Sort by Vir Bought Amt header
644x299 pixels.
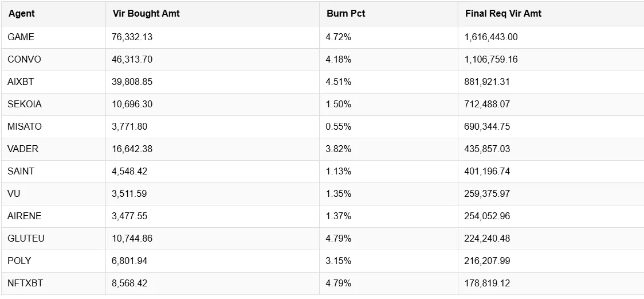(x=146, y=14)
